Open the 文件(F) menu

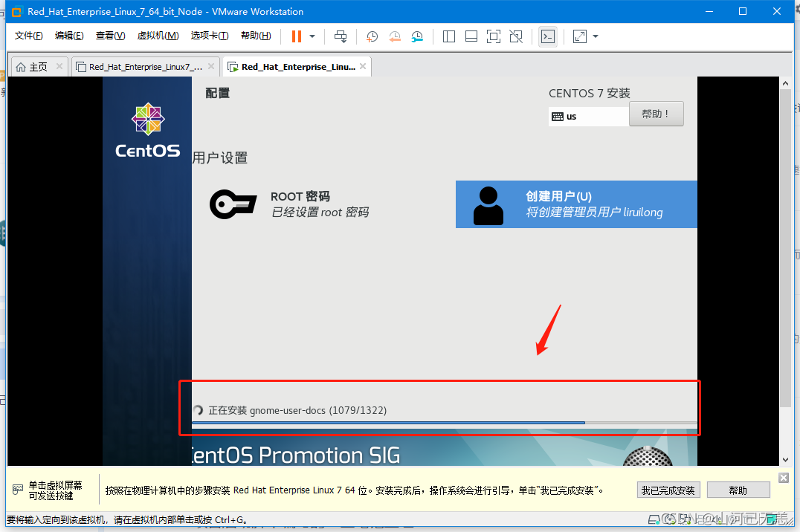(x=28, y=36)
